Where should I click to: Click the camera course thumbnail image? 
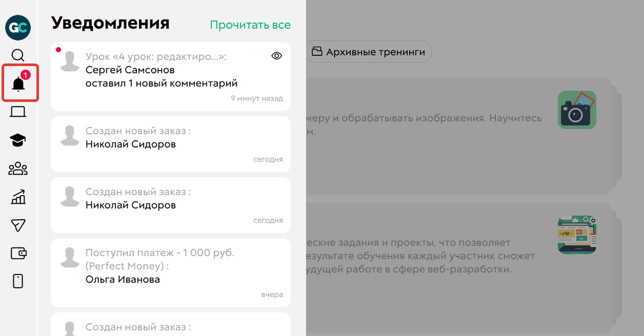point(577,110)
